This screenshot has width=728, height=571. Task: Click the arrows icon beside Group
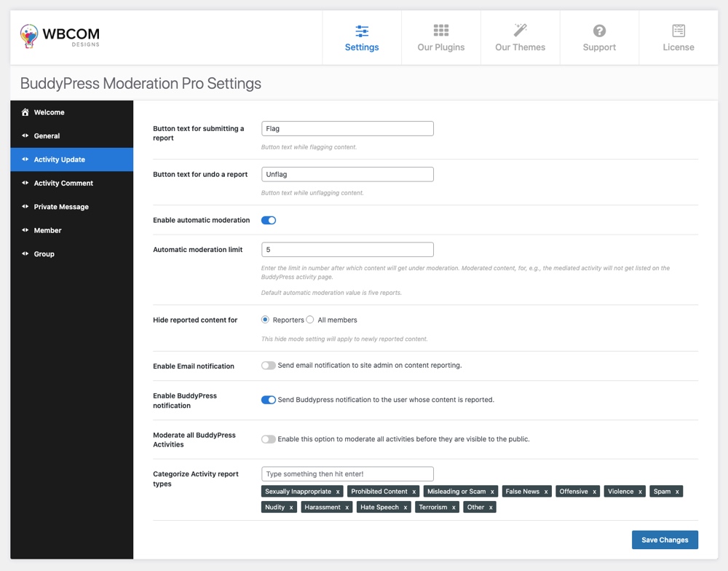(25, 253)
